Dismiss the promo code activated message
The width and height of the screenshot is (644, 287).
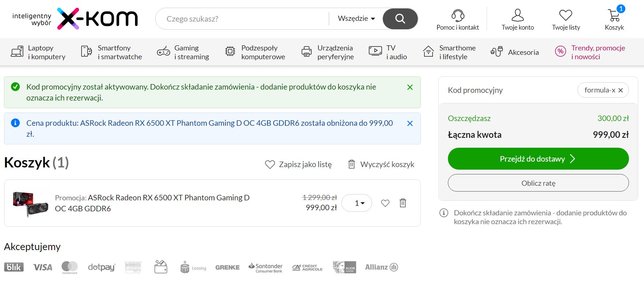pos(410,87)
